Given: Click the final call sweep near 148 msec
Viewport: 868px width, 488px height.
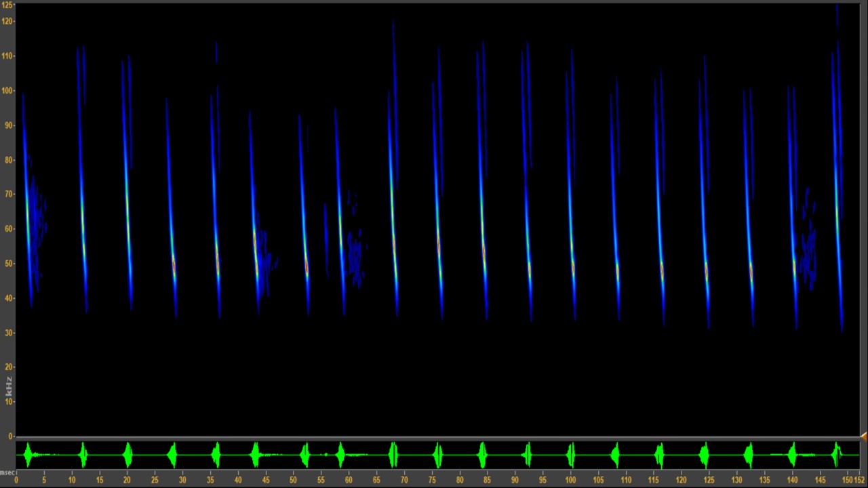Looking at the screenshot, I should tap(837, 203).
